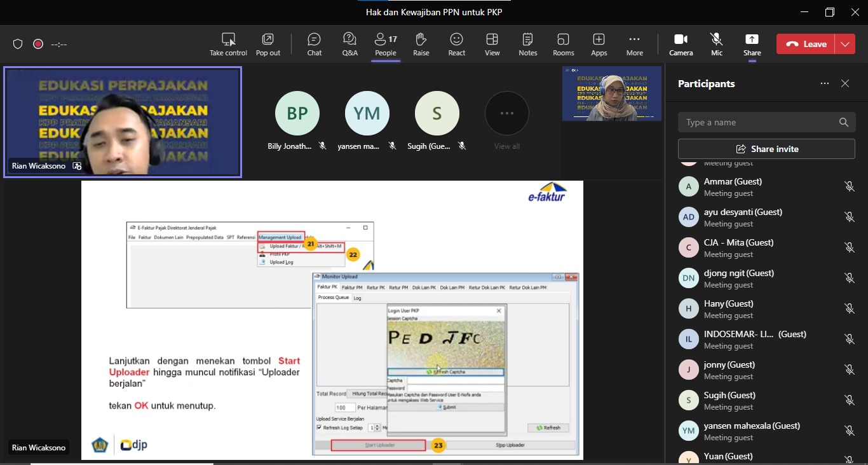This screenshot has height=465, width=868.
Task: Turn on the Camera
Action: pyautogui.click(x=681, y=45)
